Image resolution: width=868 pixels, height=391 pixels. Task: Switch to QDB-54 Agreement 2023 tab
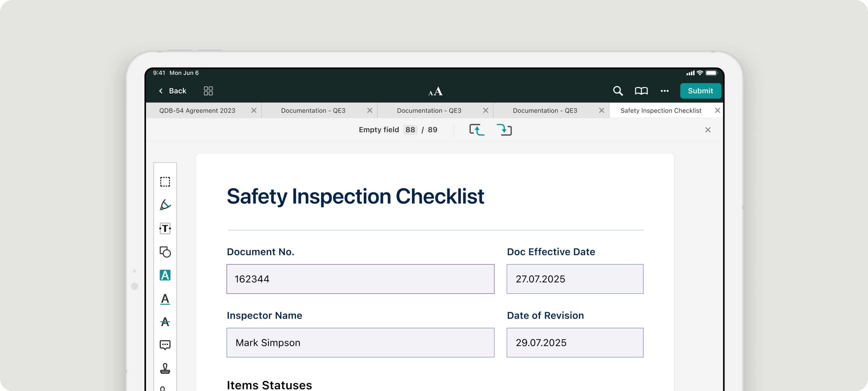pos(197,111)
